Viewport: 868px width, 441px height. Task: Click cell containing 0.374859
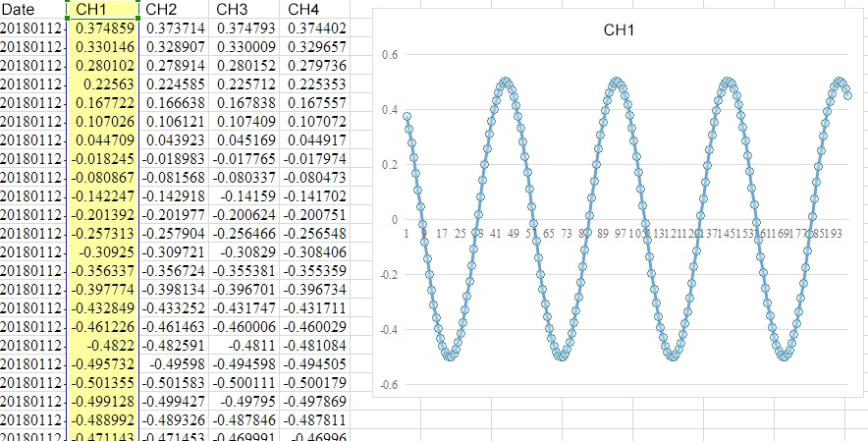pyautogui.click(x=102, y=28)
